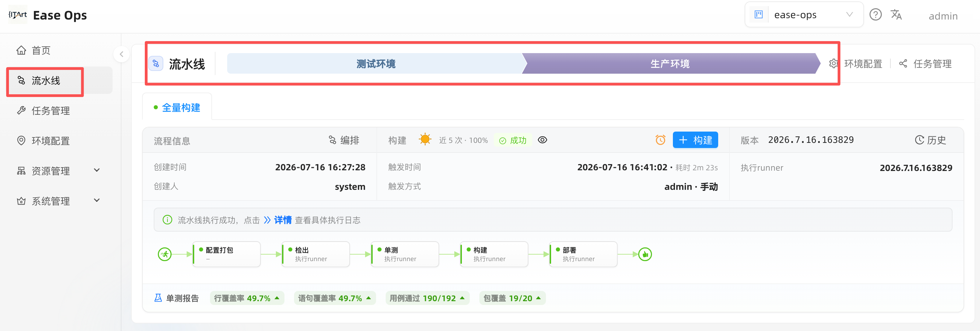
Task: Open the 详情 execution log link
Action: pyautogui.click(x=283, y=220)
